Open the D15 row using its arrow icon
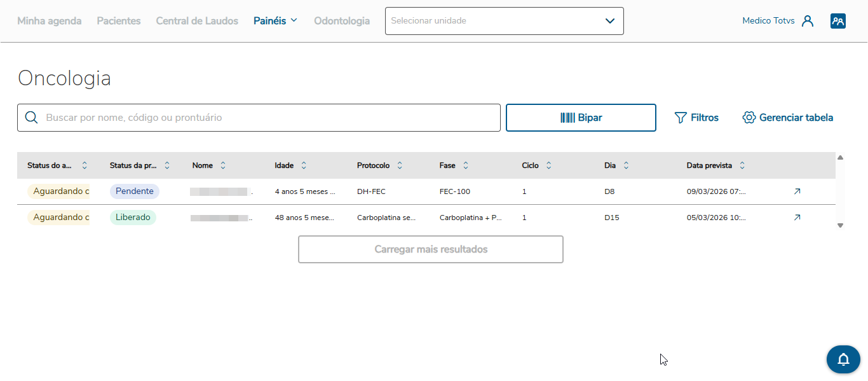Image resolution: width=868 pixels, height=381 pixels. pos(797,218)
